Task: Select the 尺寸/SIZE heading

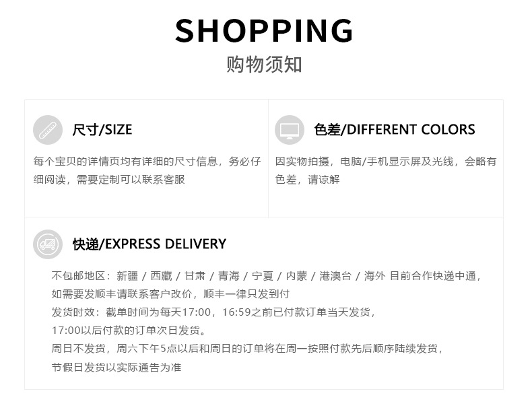Action: [102, 130]
